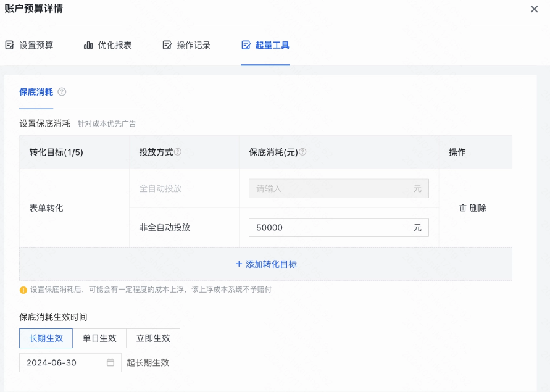This screenshot has width=550, height=392.
Task: Enable 立即生效 for 保底消耗
Action: coord(153,338)
